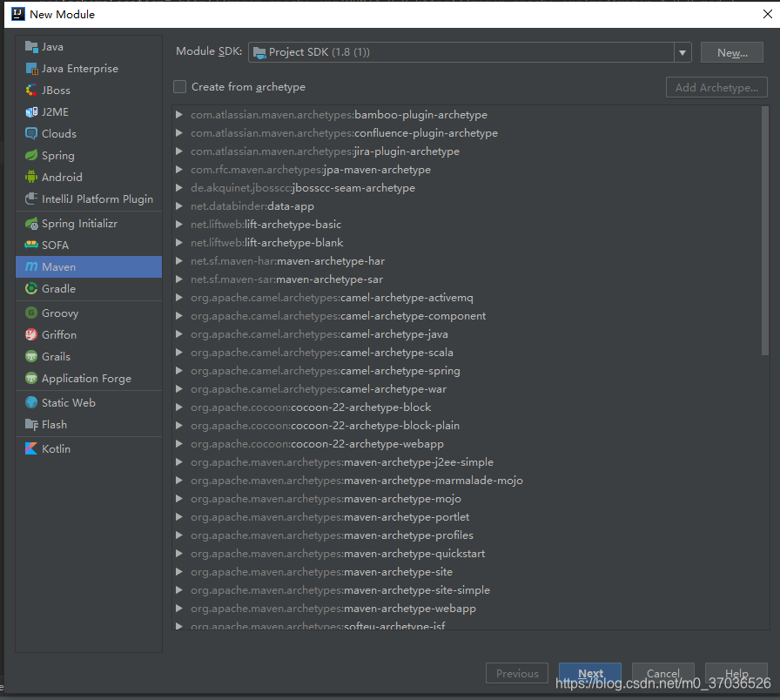The image size is (780, 700).
Task: Click the Android robot icon
Action: point(31,177)
